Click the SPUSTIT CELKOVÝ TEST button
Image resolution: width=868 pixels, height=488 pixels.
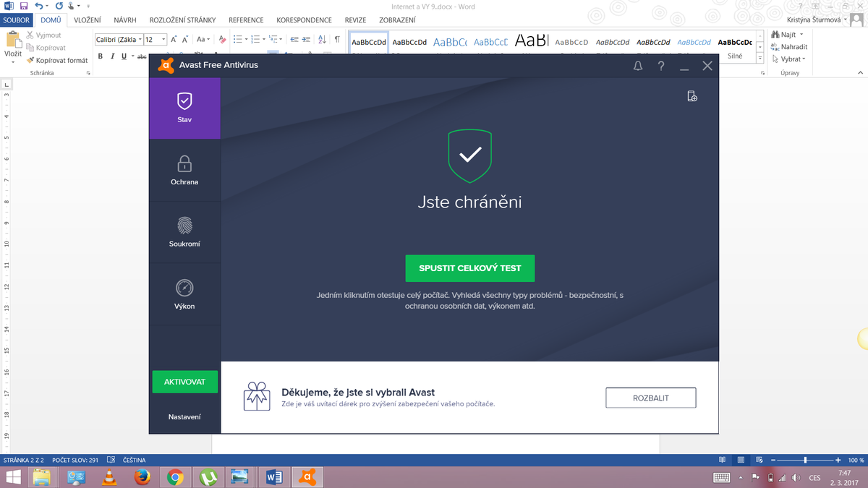[469, 268]
